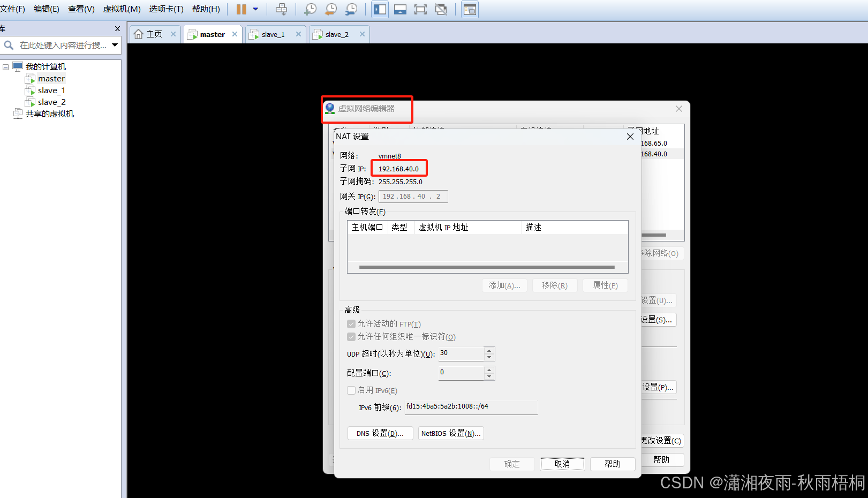Select master in the library tree
Image resolution: width=868 pixels, height=498 pixels.
pos(51,79)
